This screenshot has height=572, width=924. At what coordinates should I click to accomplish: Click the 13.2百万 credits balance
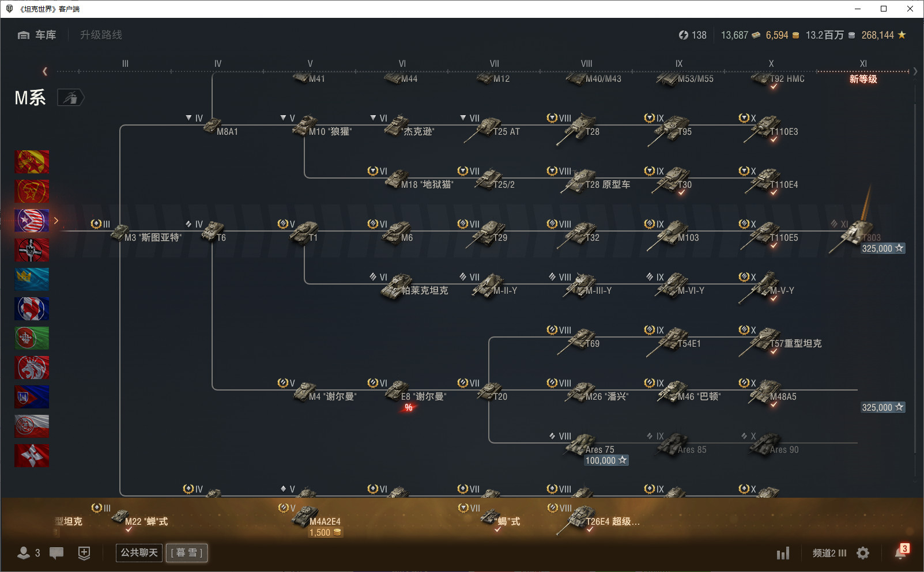pyautogui.click(x=830, y=35)
